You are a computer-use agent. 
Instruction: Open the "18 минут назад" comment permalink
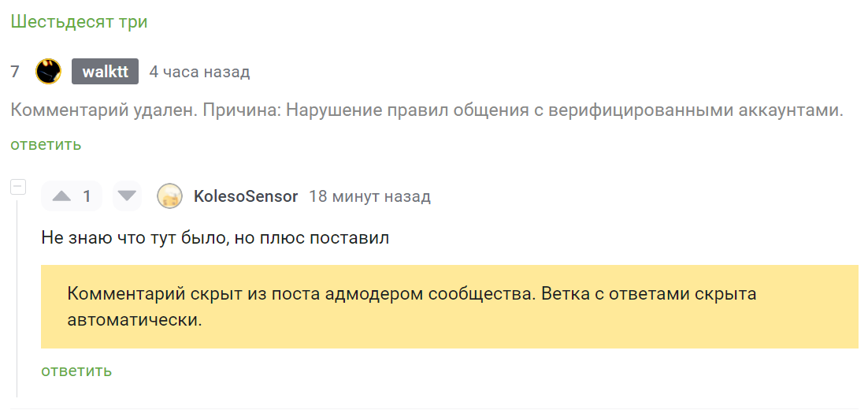pos(369,196)
